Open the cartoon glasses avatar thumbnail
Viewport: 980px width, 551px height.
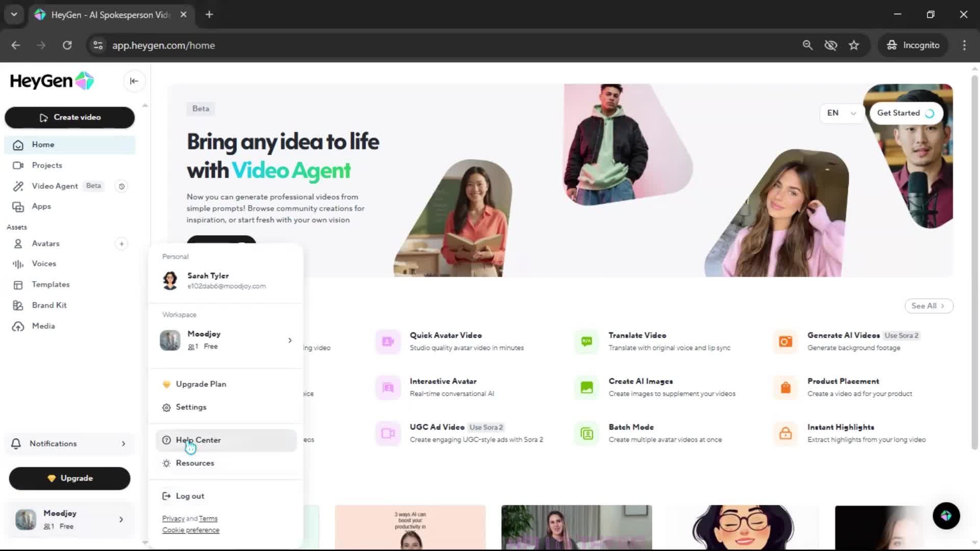click(743, 527)
